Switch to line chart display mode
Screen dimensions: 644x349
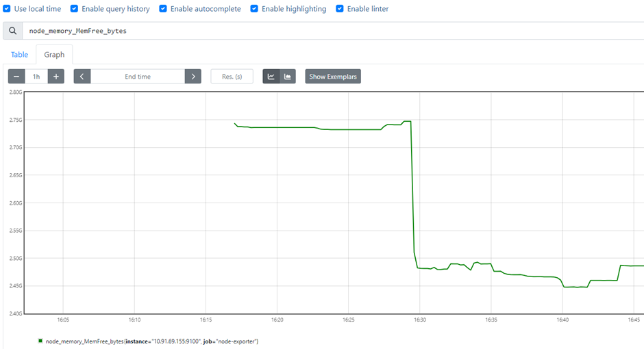click(x=271, y=77)
